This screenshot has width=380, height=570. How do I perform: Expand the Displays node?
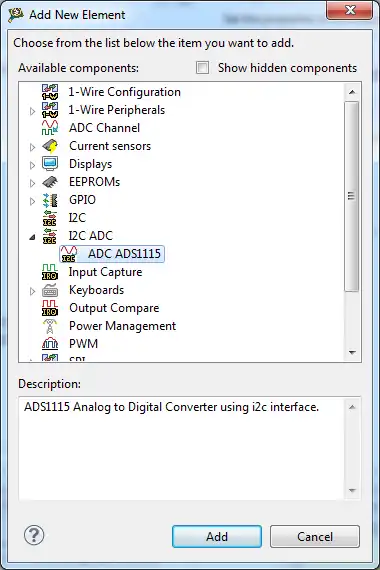point(32,165)
